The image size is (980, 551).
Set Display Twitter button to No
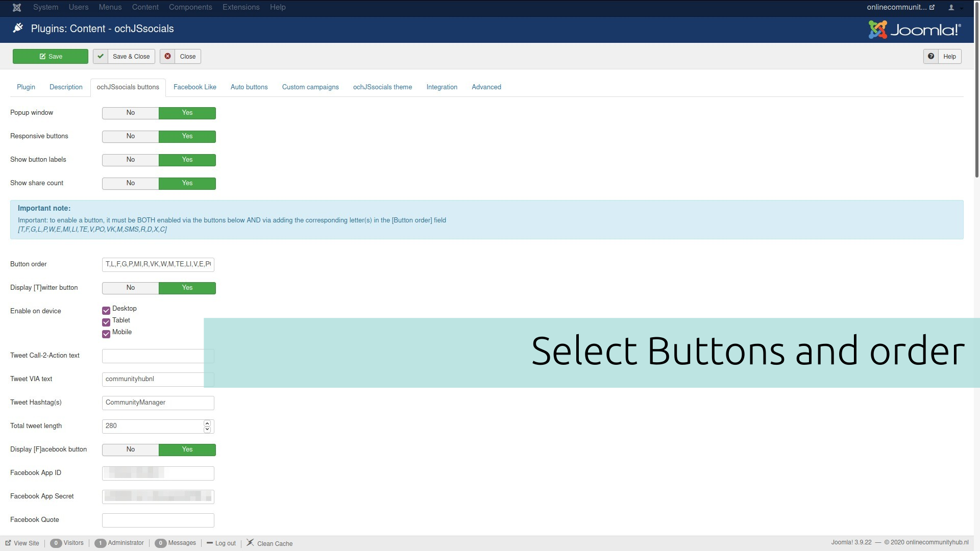(131, 288)
